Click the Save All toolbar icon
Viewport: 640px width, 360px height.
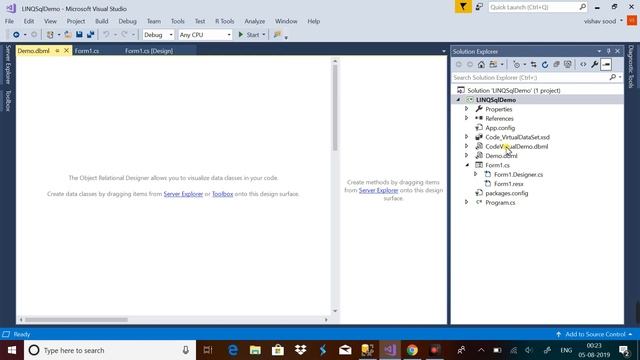90,35
